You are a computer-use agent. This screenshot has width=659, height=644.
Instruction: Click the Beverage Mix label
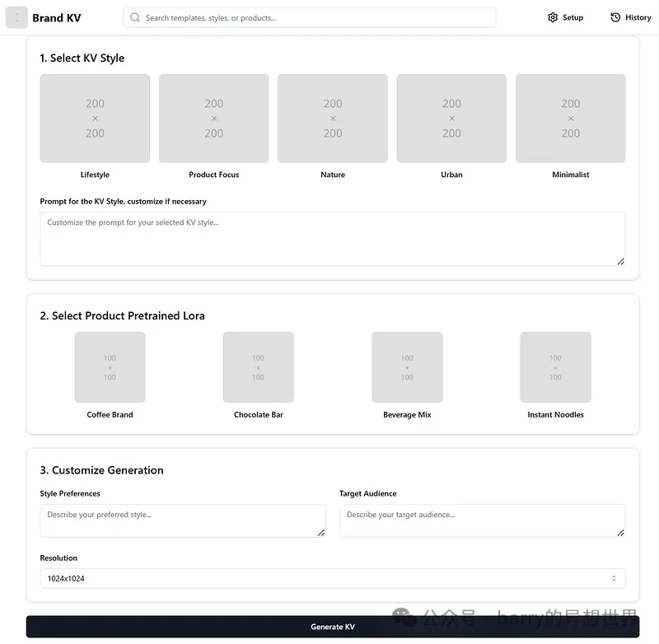(407, 414)
